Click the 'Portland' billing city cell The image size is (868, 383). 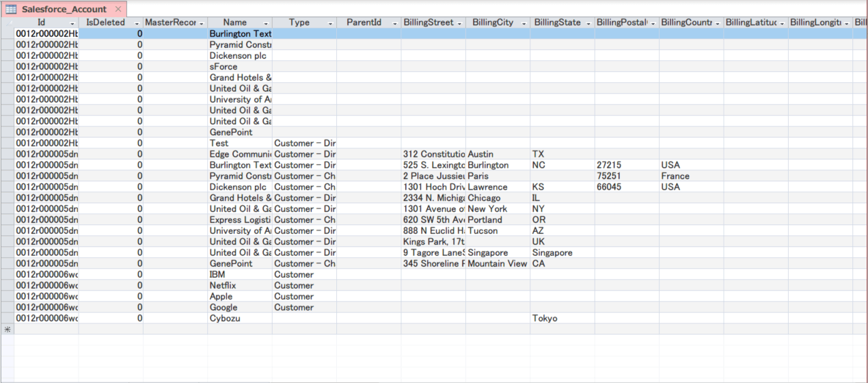(498, 220)
